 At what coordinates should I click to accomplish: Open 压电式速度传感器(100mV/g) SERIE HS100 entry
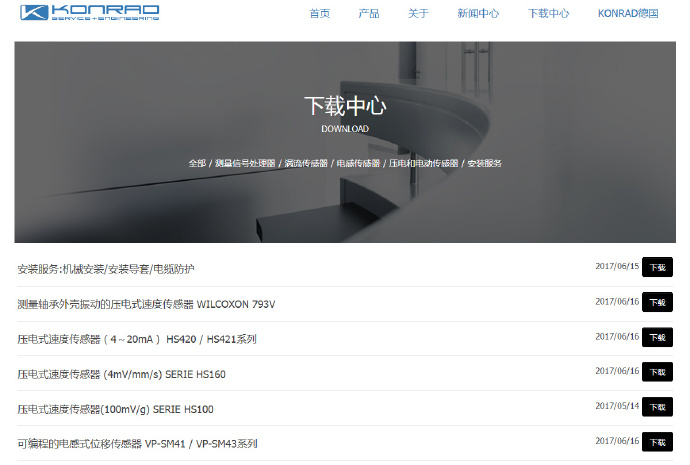(115, 409)
